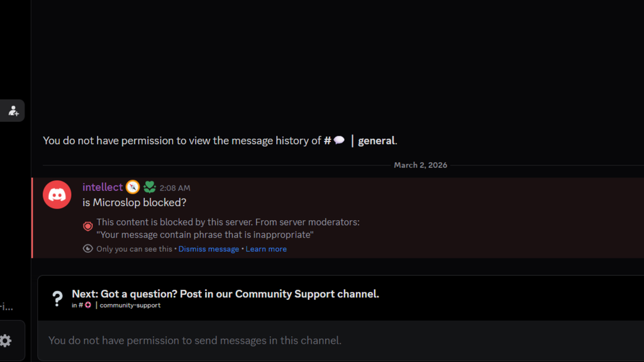Open the 'Learn more' link
The width and height of the screenshot is (644, 362).
point(266,249)
